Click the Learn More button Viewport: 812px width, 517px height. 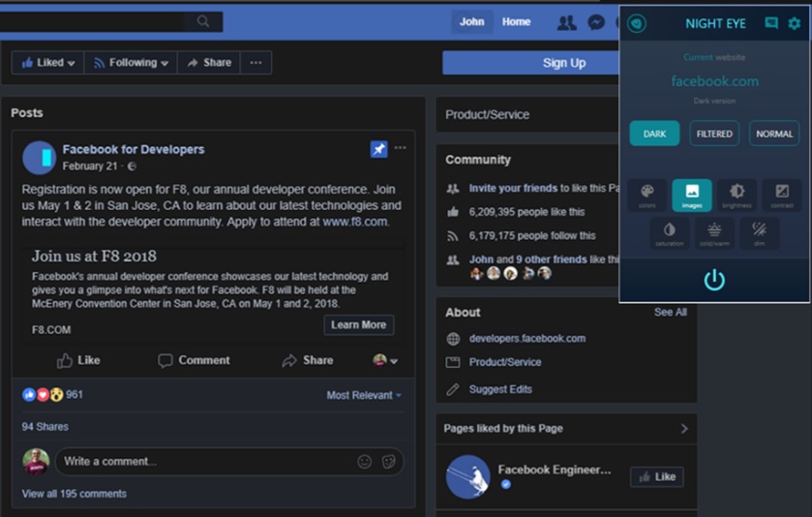[x=359, y=324]
